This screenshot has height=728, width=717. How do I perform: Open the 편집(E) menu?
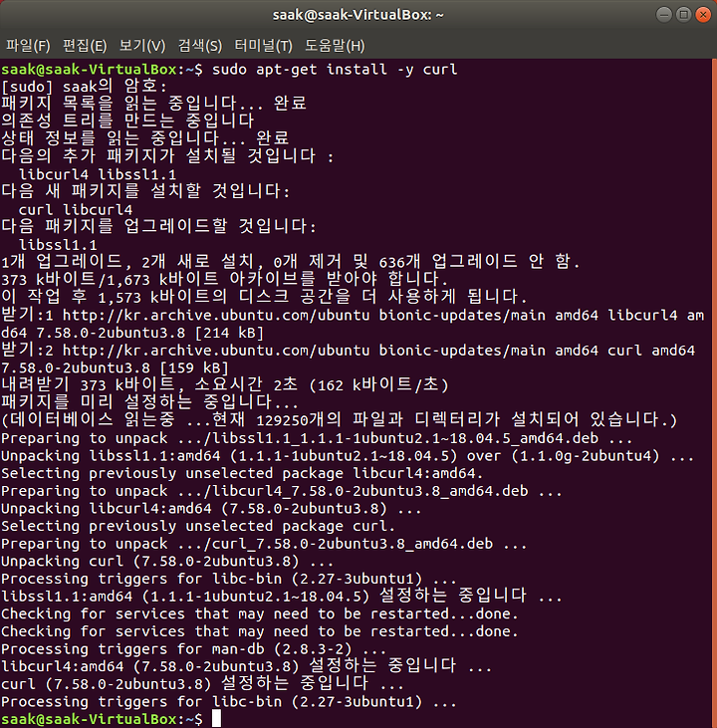click(x=85, y=46)
